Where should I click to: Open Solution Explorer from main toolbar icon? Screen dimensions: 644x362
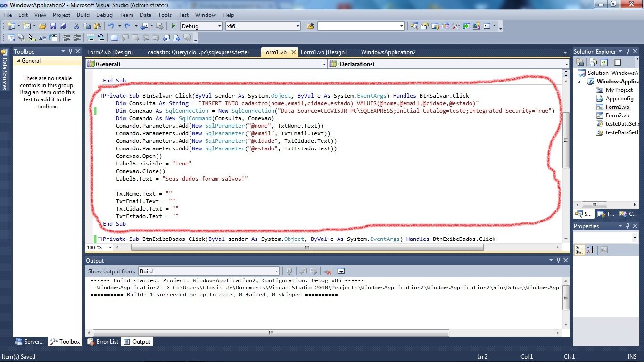click(414, 26)
